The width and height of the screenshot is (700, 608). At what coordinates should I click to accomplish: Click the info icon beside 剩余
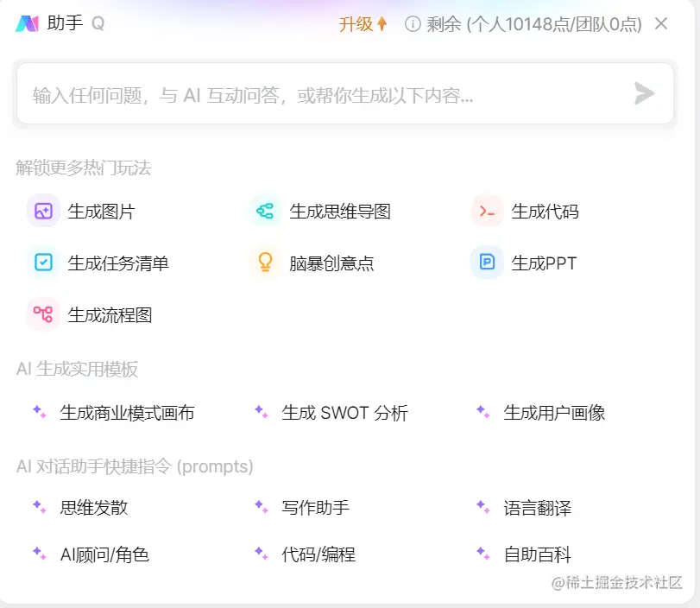coord(413,24)
